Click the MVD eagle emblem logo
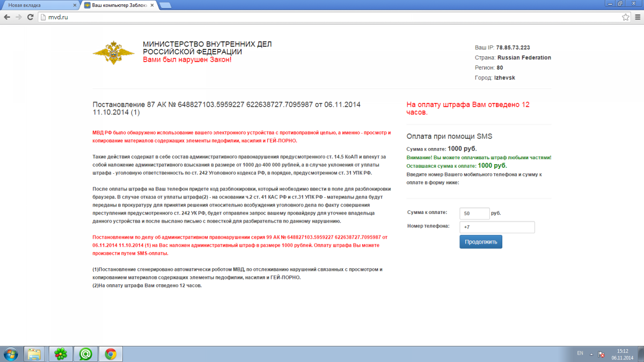This screenshot has height=362, width=644. (114, 53)
